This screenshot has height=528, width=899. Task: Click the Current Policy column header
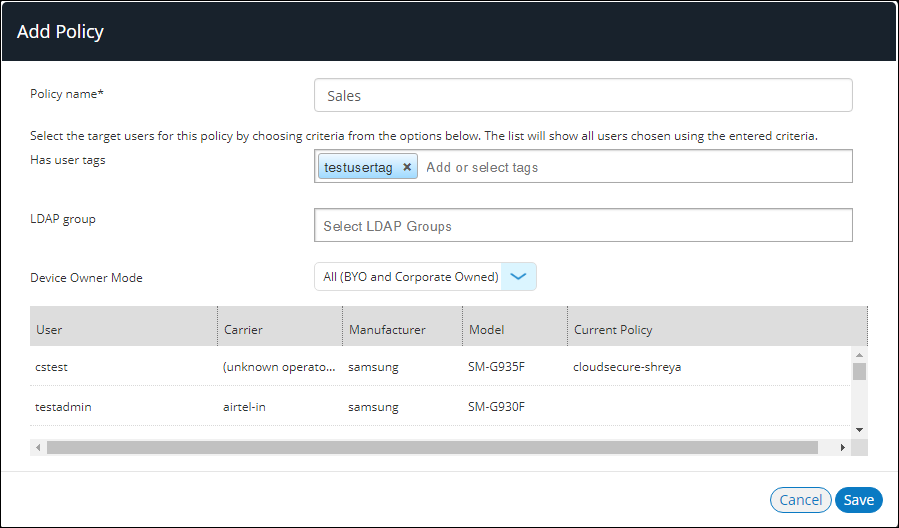coord(613,329)
